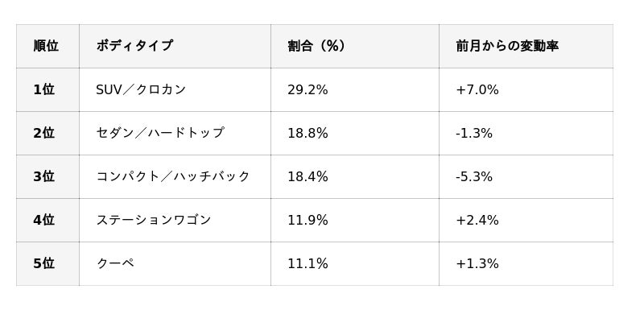Select the 2位 rank cell
644x310 pixels.
[x=47, y=133]
